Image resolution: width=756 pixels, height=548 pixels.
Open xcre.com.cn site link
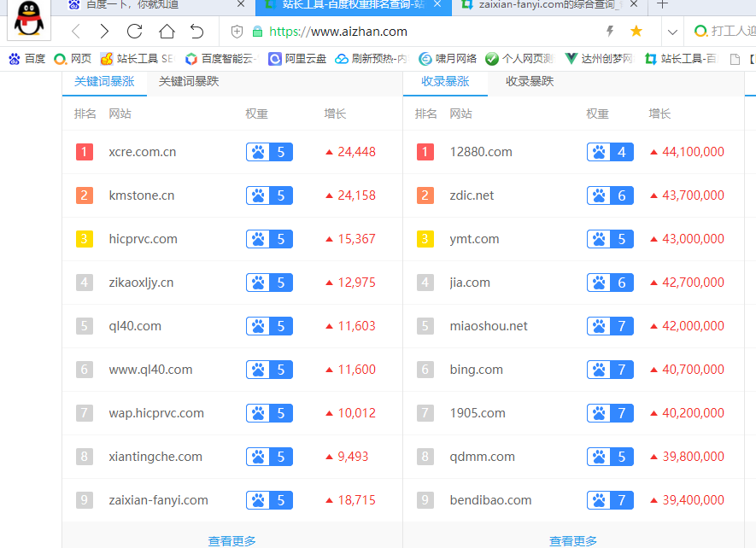(x=143, y=152)
